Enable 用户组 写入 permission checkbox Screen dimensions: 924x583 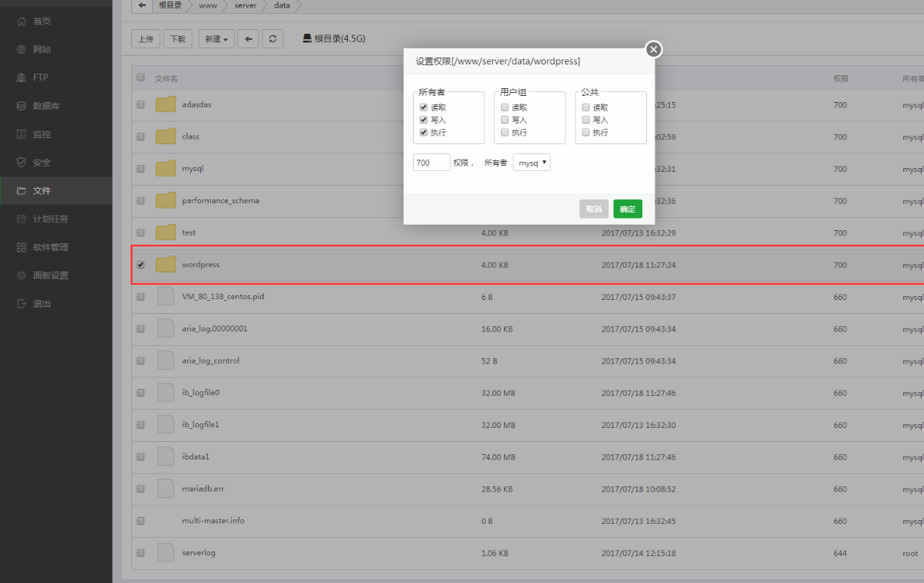tap(505, 120)
